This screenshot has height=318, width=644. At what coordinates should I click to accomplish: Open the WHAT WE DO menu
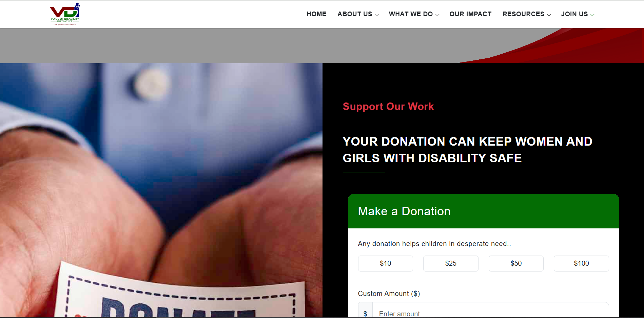(411, 14)
